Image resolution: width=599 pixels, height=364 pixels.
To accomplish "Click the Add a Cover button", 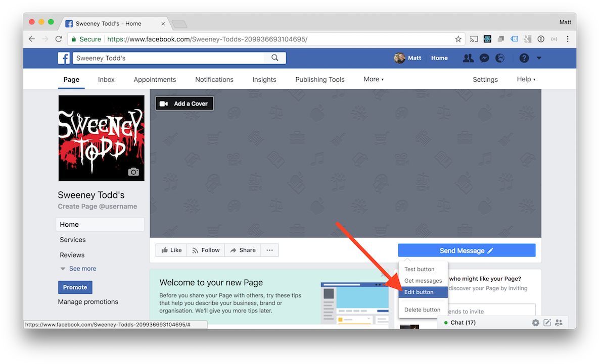I will 185,103.
